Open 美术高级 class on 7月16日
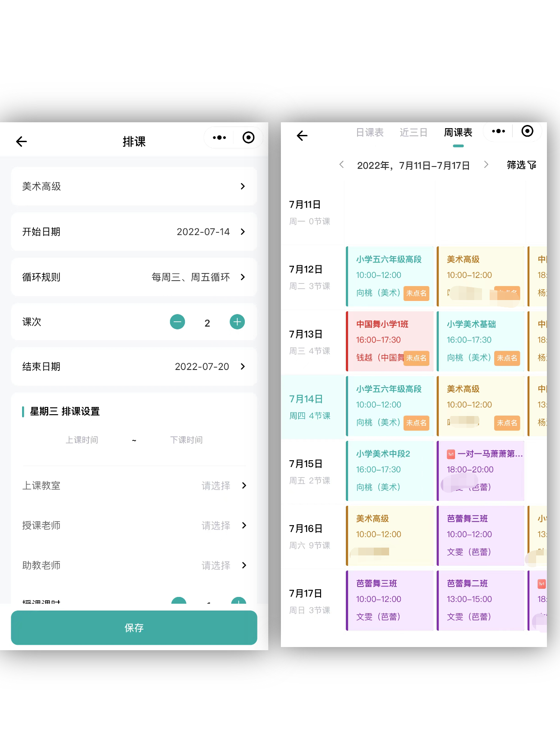Image resolution: width=560 pixels, height=749 pixels. 390,536
